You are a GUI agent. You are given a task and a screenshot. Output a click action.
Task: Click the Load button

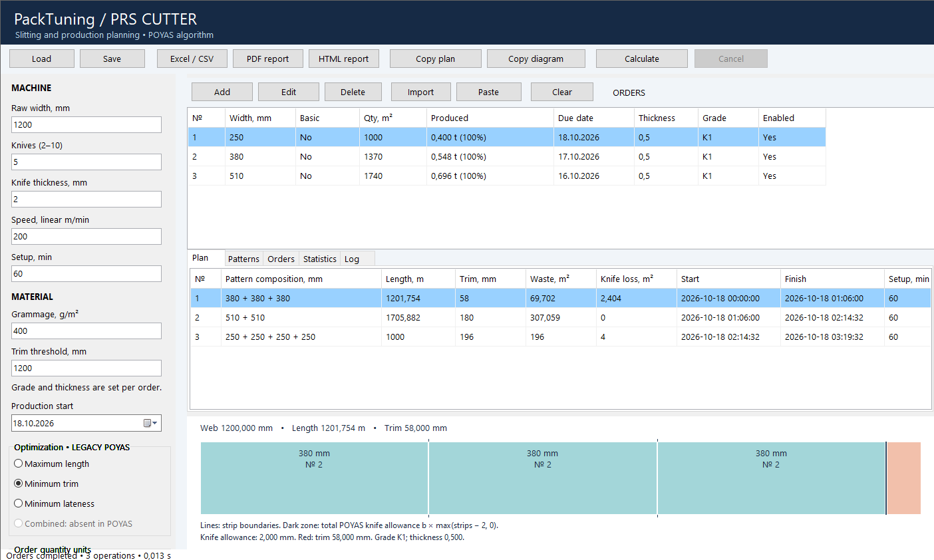click(42, 59)
